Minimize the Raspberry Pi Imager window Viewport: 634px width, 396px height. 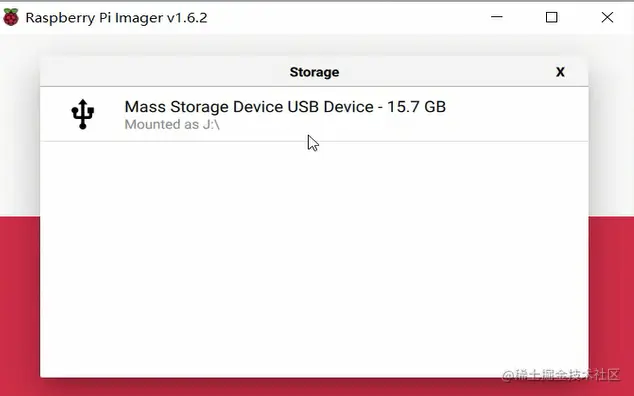tap(497, 17)
